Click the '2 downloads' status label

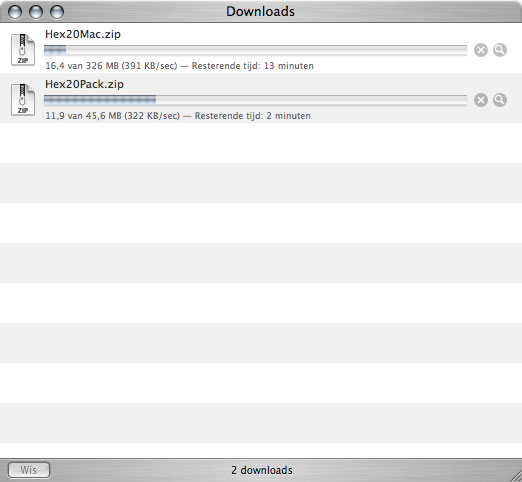(262, 470)
